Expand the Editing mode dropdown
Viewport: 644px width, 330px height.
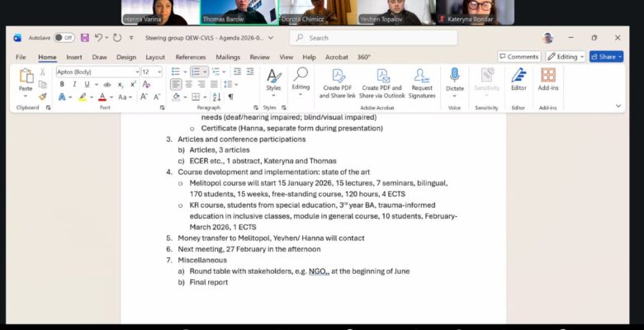[x=565, y=57]
